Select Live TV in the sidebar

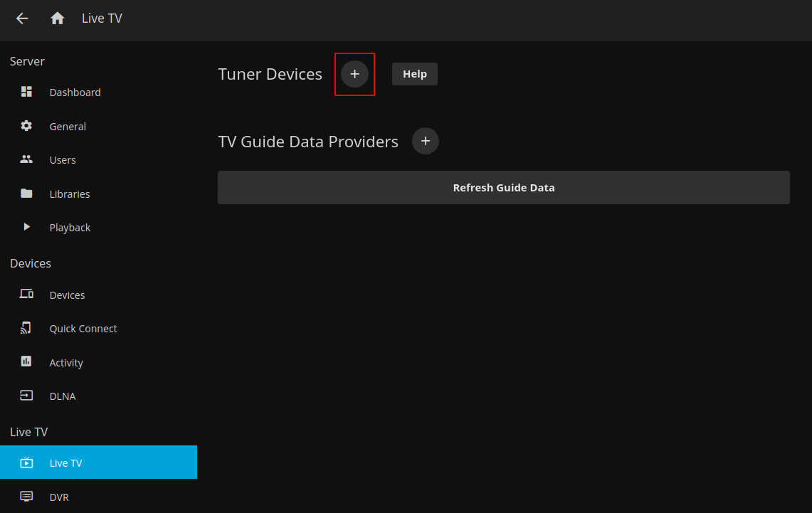tap(65, 462)
